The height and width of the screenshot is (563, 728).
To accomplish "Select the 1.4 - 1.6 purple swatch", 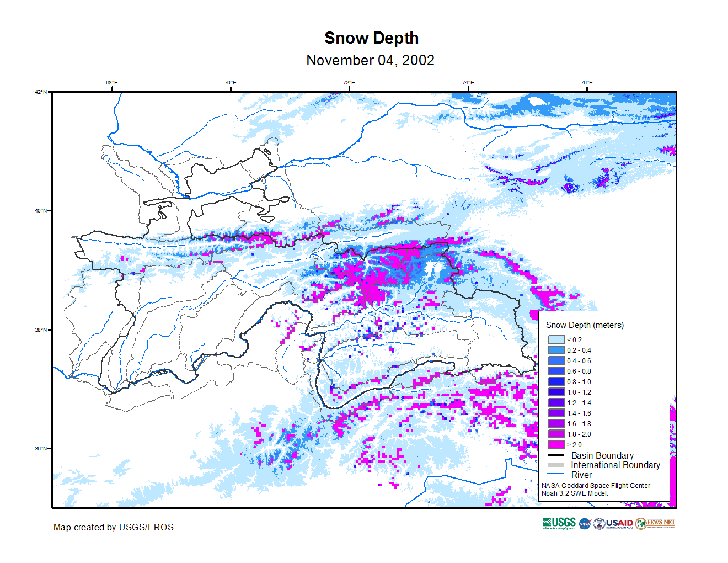I will 556,413.
